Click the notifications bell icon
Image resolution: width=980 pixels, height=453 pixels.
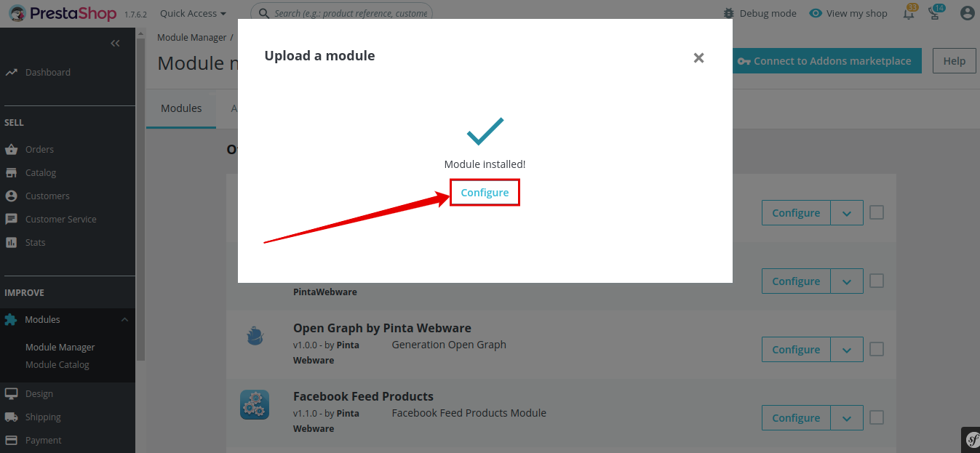point(909,14)
